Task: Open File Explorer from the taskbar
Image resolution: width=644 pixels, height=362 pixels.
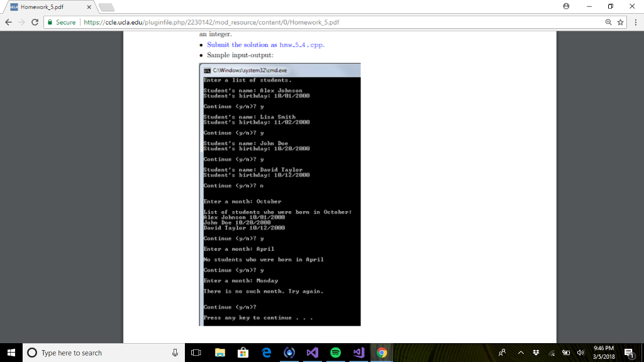Action: 219,353
